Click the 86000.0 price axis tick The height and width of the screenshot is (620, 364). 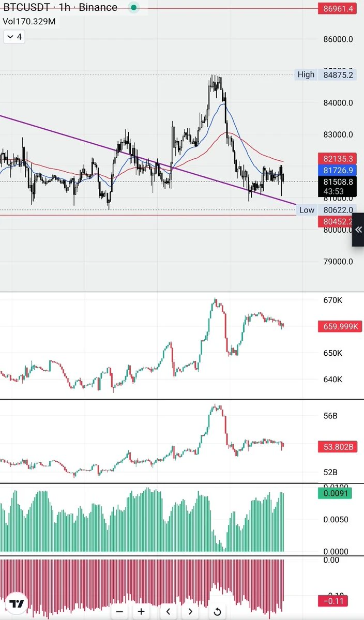point(338,39)
